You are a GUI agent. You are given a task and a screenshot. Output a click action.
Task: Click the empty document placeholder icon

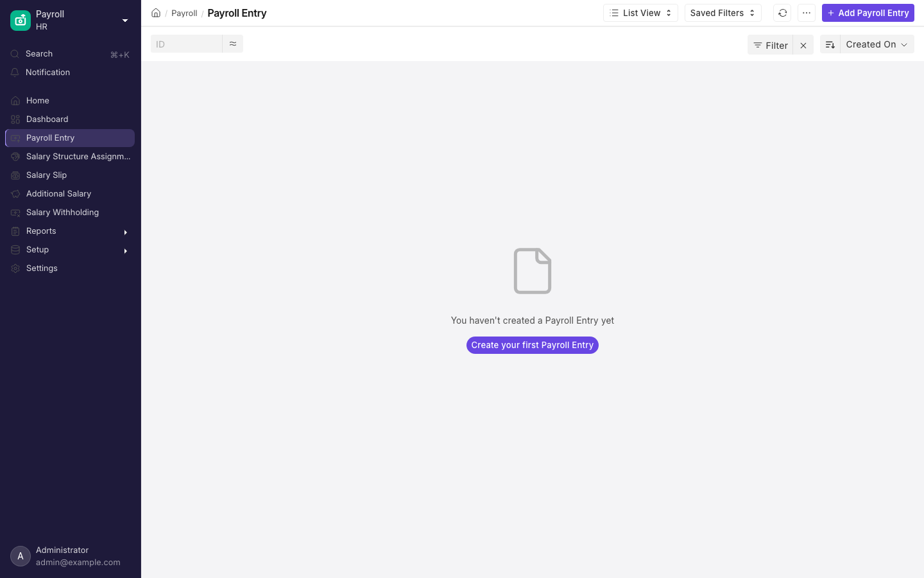pyautogui.click(x=533, y=271)
